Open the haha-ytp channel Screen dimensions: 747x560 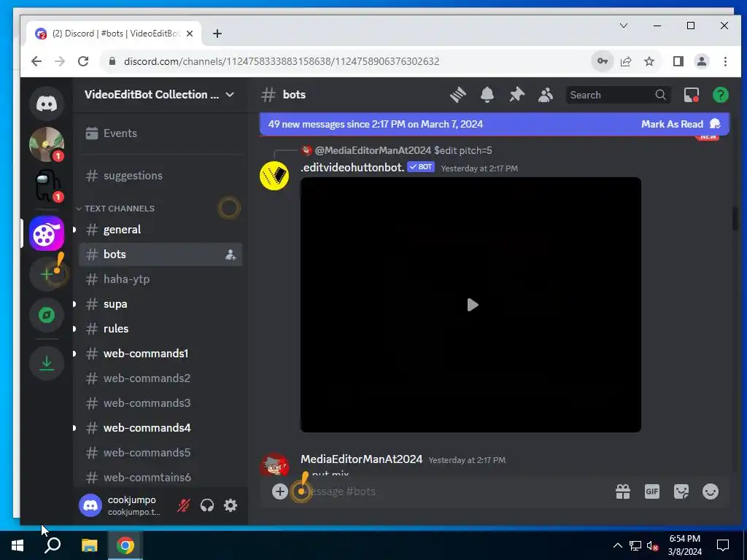point(160,279)
